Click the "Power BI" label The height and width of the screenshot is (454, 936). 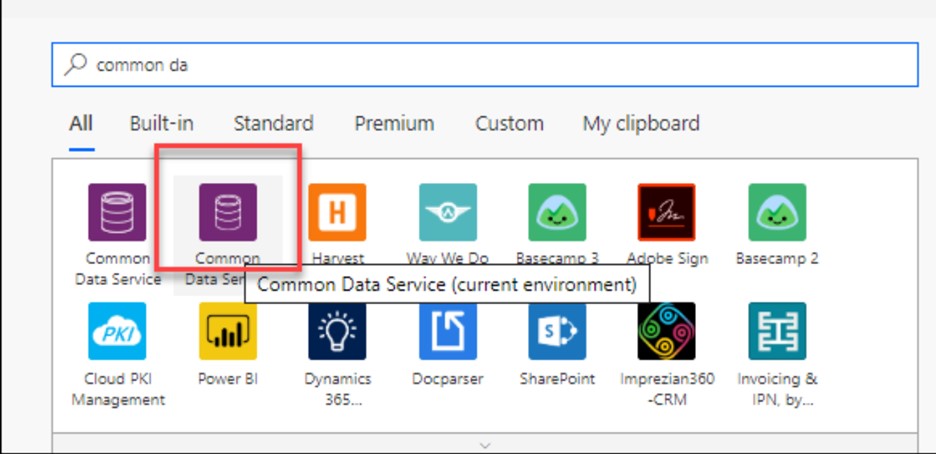pos(228,379)
